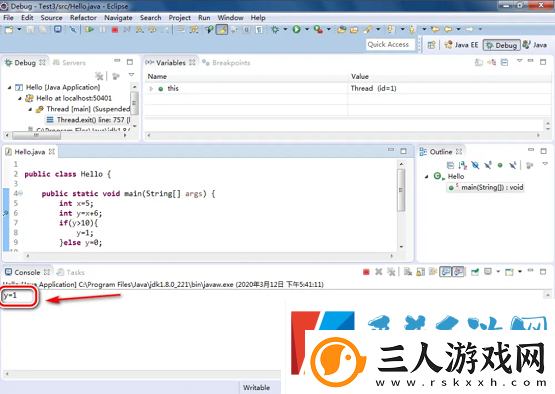
Task: Toggle Hide Fields in Outline toolbar
Action: click(475, 165)
